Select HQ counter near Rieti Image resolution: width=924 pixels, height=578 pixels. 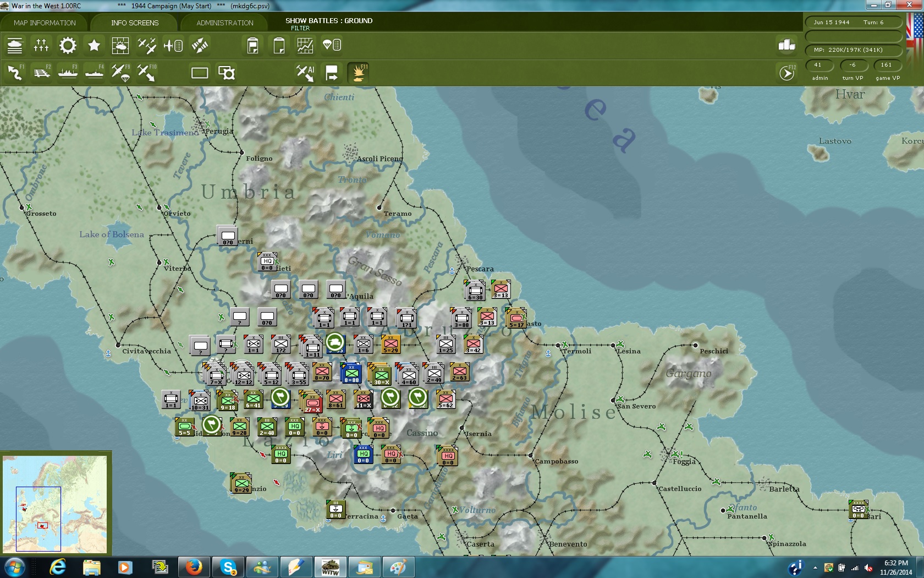click(x=267, y=261)
